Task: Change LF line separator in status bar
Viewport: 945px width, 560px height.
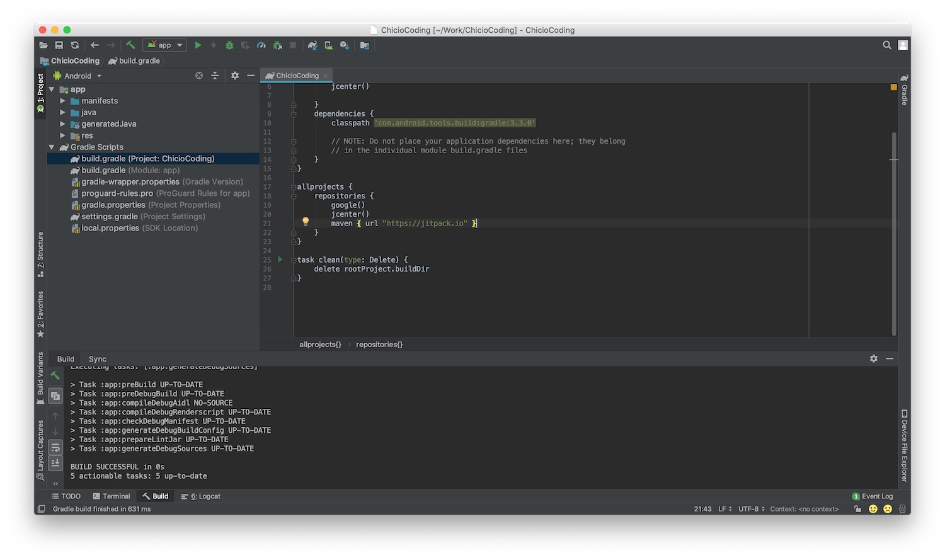Action: [725, 509]
